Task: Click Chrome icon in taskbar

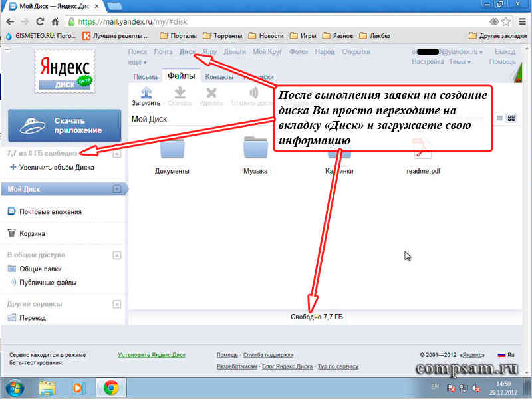Action: pyautogui.click(x=111, y=388)
